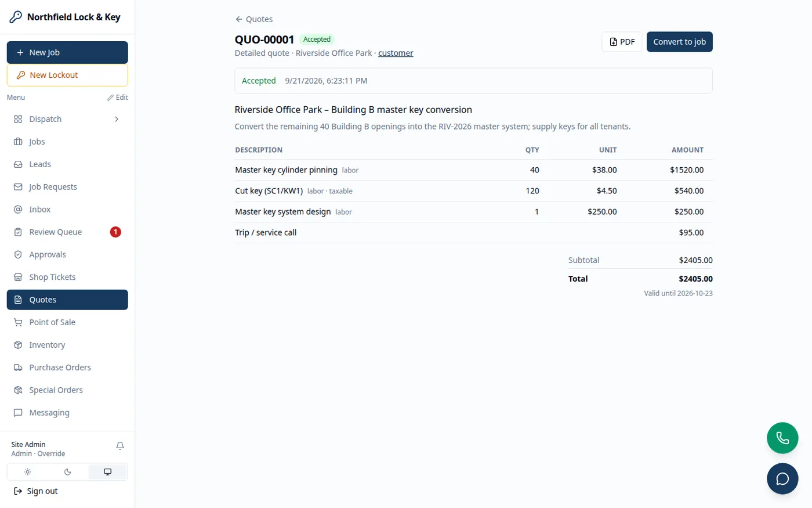Click the key logo icon beside Northfield Lock & Key

[16, 17]
